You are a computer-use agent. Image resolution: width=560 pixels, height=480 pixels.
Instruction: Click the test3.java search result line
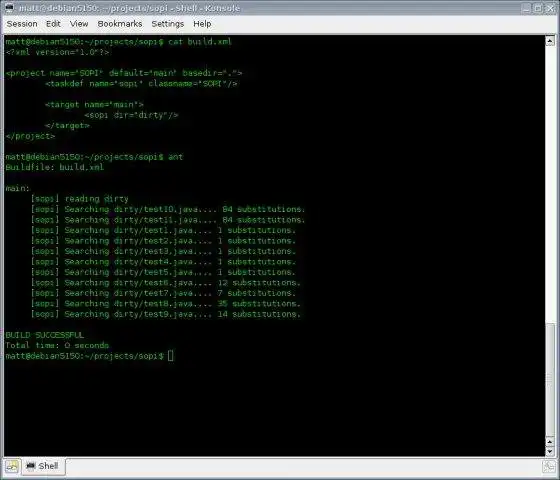point(163,251)
